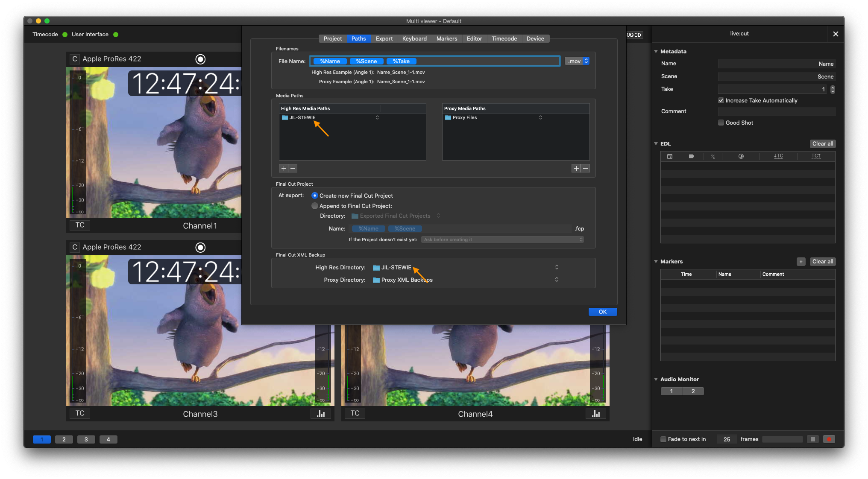Enable the Good Shot checkbox
Screen dimensions: 868x479
pyautogui.click(x=721, y=123)
